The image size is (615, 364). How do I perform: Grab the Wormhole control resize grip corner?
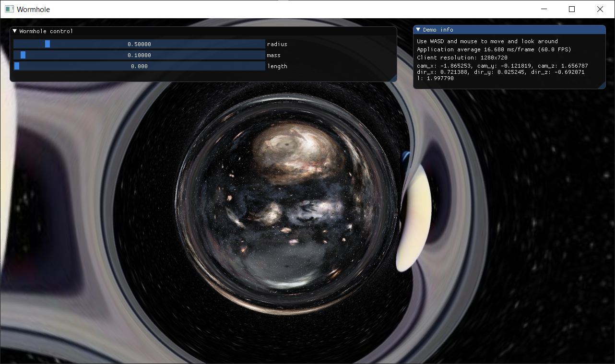point(393,78)
